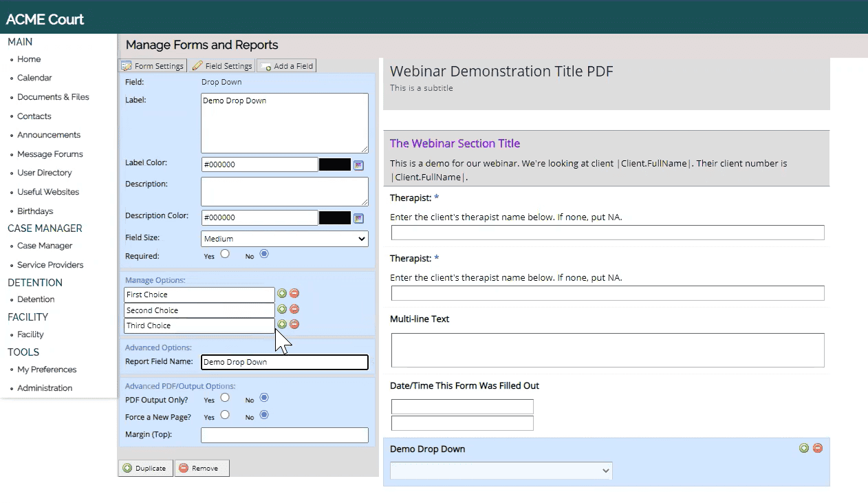Viewport: 868px width, 503px height.
Task: Open Birthdays link
Action: 35,211
